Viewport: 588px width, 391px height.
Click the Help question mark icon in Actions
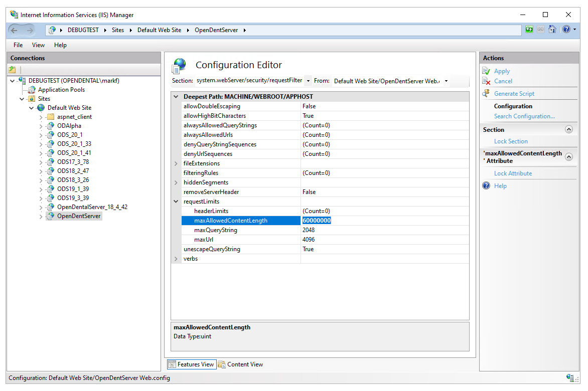pyautogui.click(x=486, y=186)
